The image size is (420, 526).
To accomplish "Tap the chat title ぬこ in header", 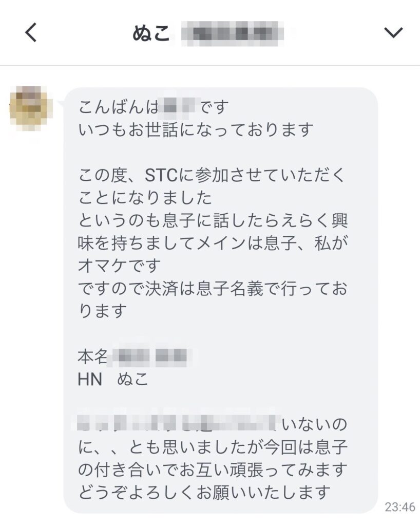I will click(x=151, y=33).
